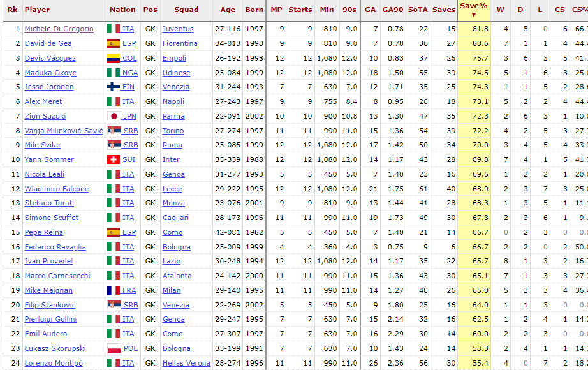Click Spain flag in David de Gea row
Screen dimensions: 588x370
(113, 44)
